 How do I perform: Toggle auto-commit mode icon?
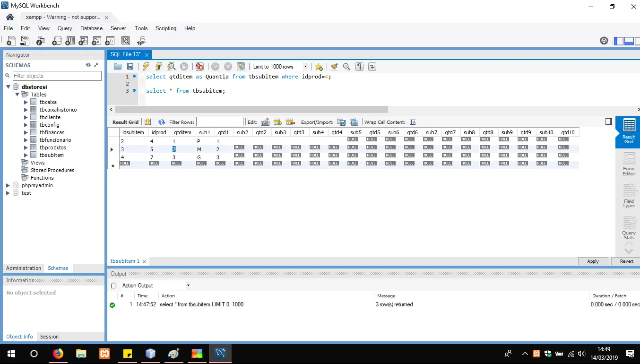coord(241,67)
